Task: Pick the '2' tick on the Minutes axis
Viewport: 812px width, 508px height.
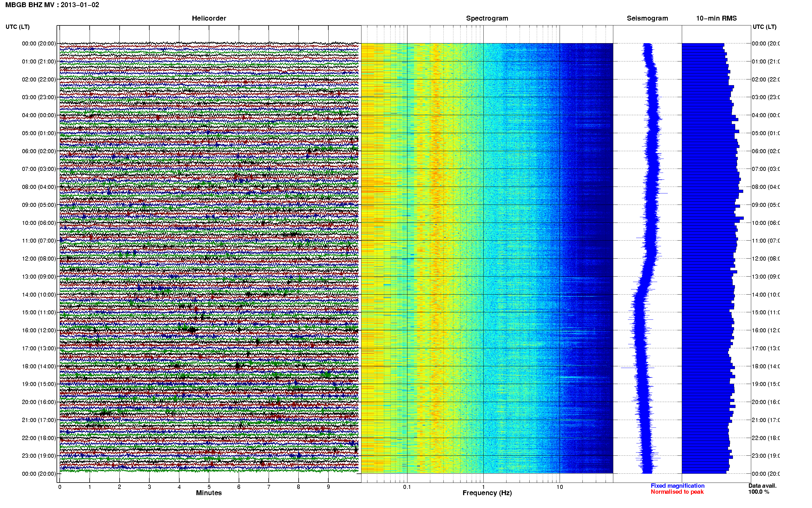Action: [120, 487]
